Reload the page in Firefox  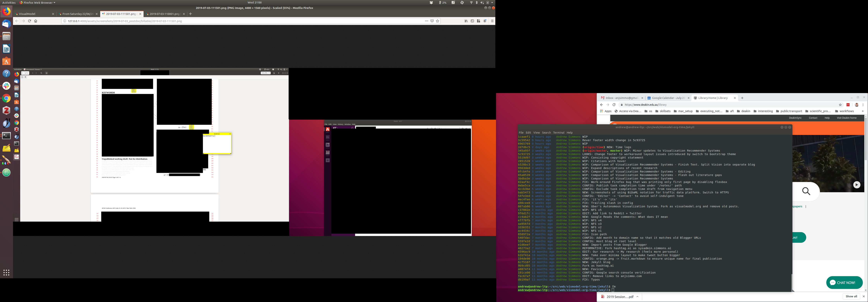tap(29, 21)
